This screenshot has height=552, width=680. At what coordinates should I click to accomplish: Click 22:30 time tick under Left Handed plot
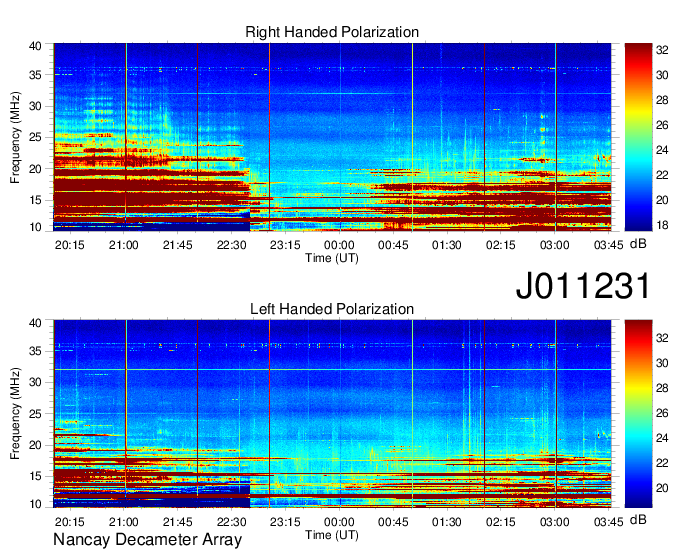coord(232,522)
